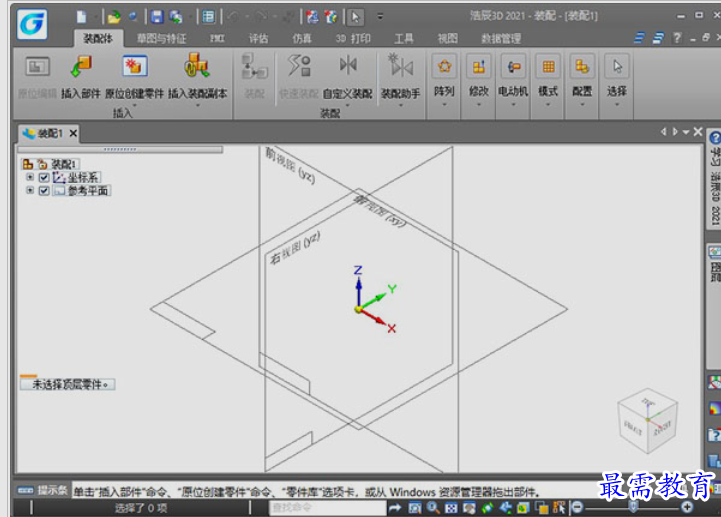The image size is (721, 517).
Task: Expand the dropdown arrow under 配置
Action: pos(582,104)
